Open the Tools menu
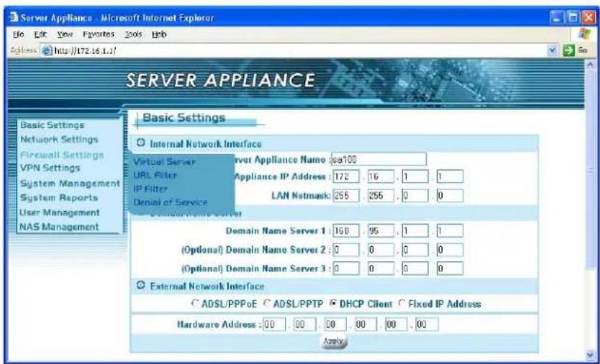Viewport: 600px width, 364px height. (x=133, y=35)
